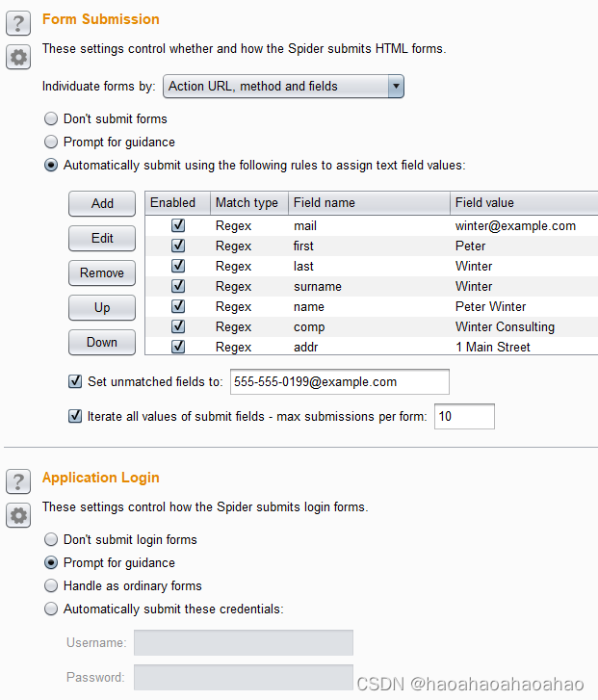
Task: Move rule Up with the Up button
Action: click(102, 307)
